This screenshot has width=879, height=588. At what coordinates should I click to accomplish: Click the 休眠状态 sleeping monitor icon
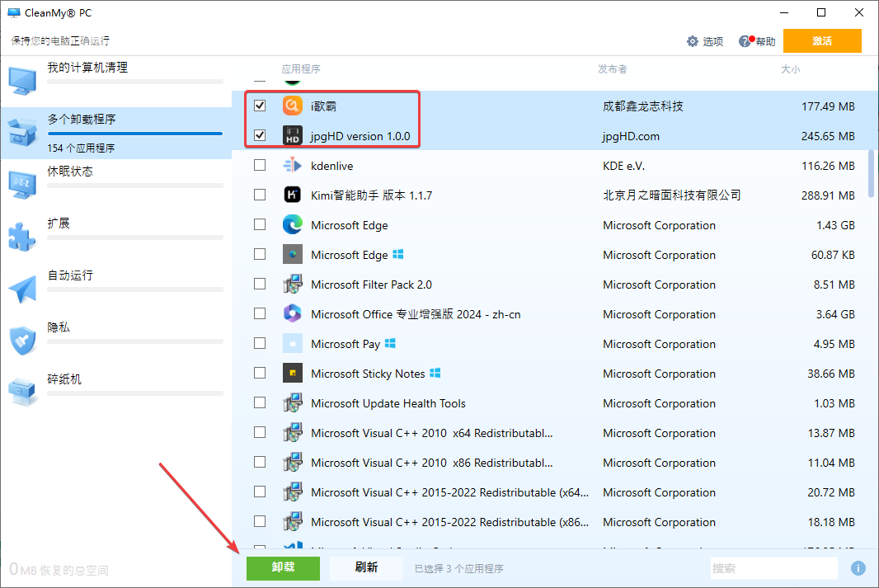tap(22, 185)
